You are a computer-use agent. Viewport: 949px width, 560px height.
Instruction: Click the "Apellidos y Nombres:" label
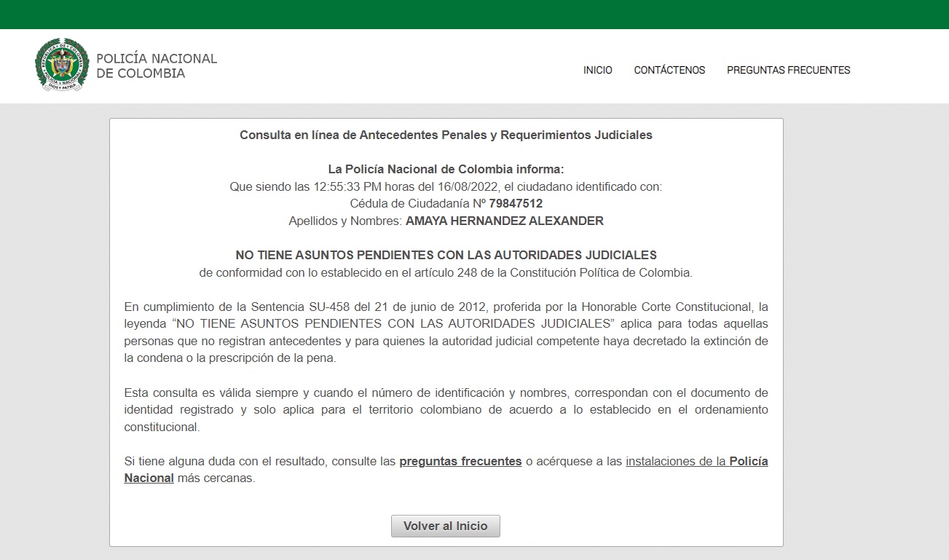345,221
